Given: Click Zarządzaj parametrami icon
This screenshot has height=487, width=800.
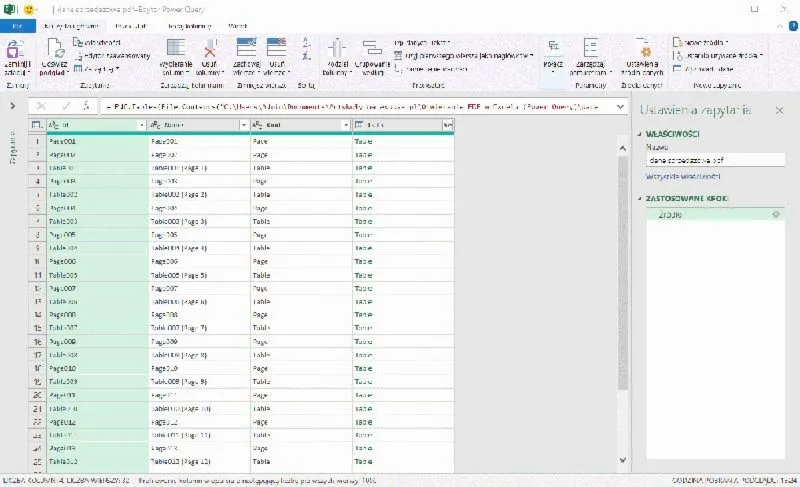Looking at the screenshot, I should pos(591,48).
